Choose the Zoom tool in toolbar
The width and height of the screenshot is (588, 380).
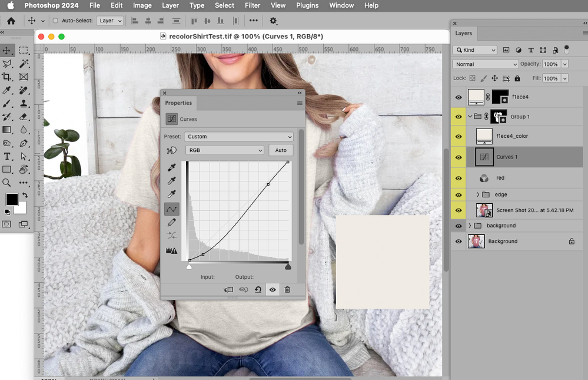tap(7, 183)
